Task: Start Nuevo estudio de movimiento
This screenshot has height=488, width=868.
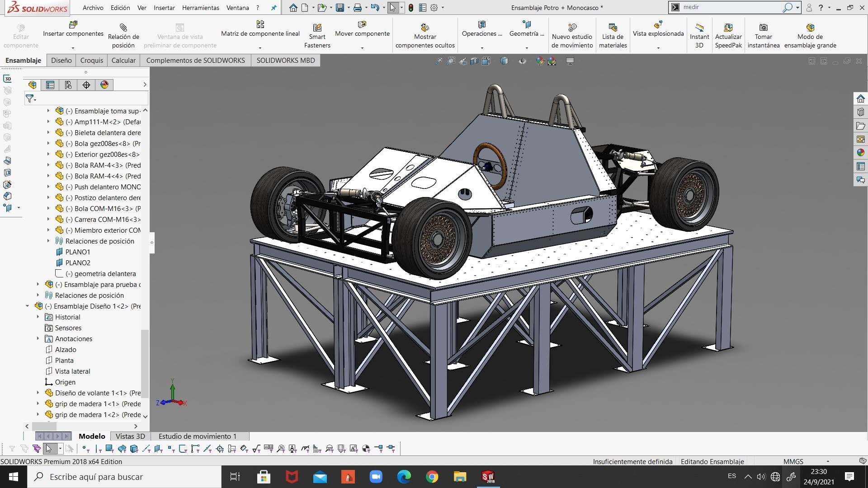Action: tap(572, 35)
